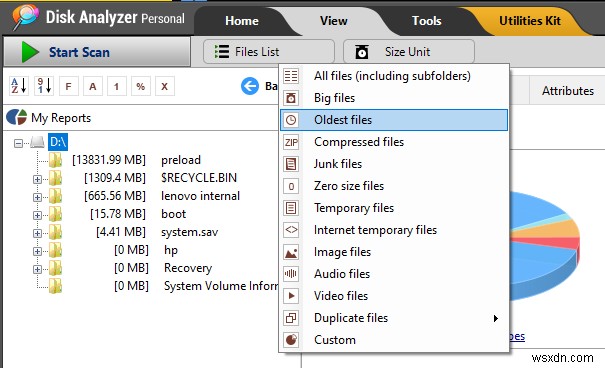Click the A toolbar button
The height and width of the screenshot is (368, 605).
[x=93, y=86]
